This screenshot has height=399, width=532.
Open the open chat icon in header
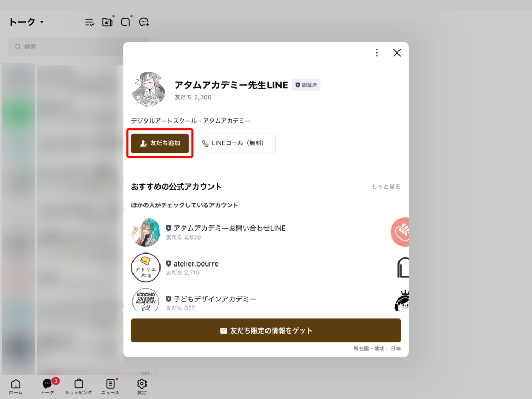coord(126,22)
